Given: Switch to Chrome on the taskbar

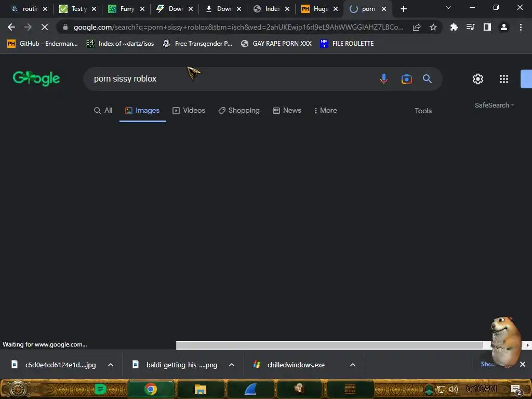Looking at the screenshot, I should click(x=151, y=389).
